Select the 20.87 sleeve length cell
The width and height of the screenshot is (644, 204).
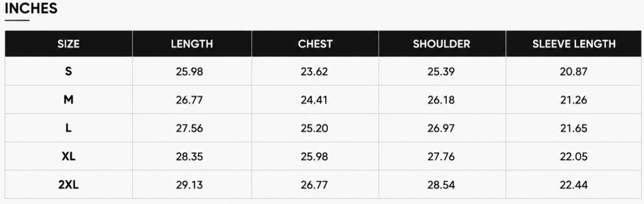pyautogui.click(x=574, y=72)
